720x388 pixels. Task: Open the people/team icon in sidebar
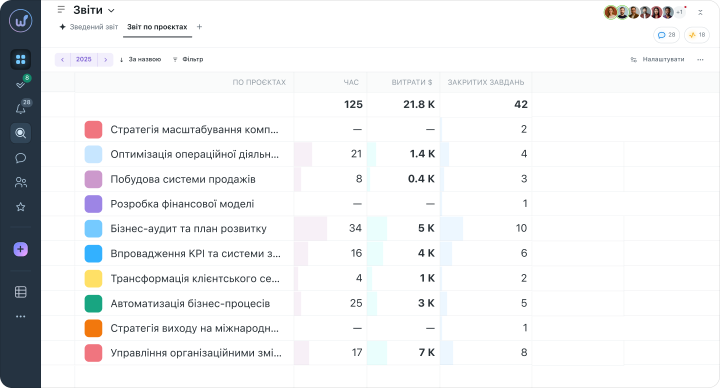pos(21,182)
